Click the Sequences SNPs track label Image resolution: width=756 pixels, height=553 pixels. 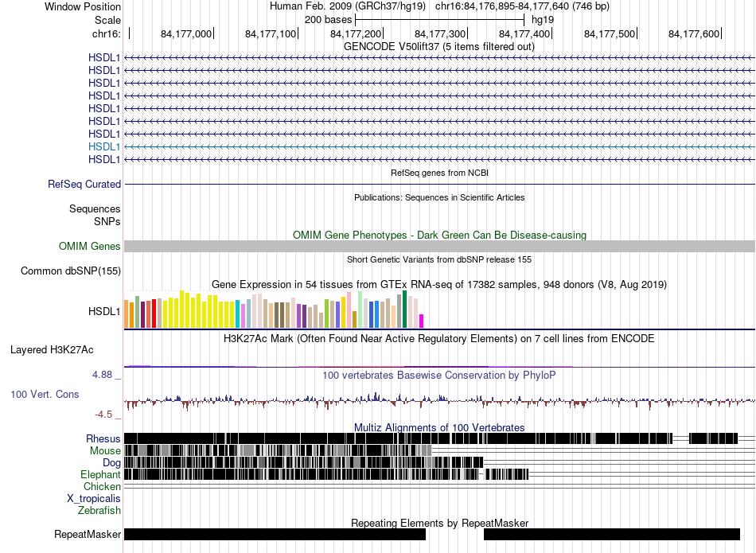click(x=95, y=215)
